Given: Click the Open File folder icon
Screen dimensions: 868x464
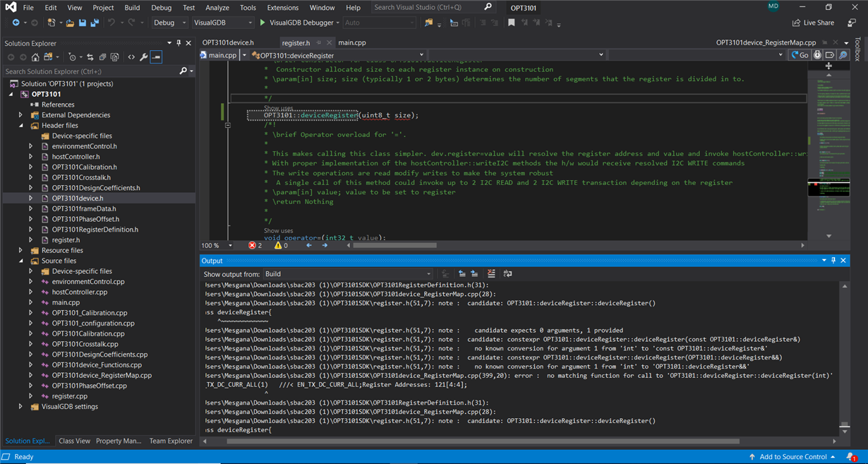Looking at the screenshot, I should [69, 23].
